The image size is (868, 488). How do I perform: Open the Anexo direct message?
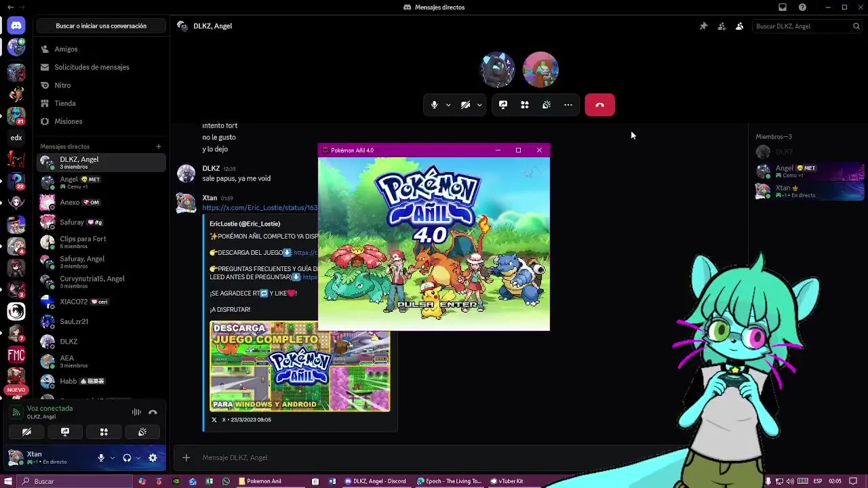[x=101, y=202]
